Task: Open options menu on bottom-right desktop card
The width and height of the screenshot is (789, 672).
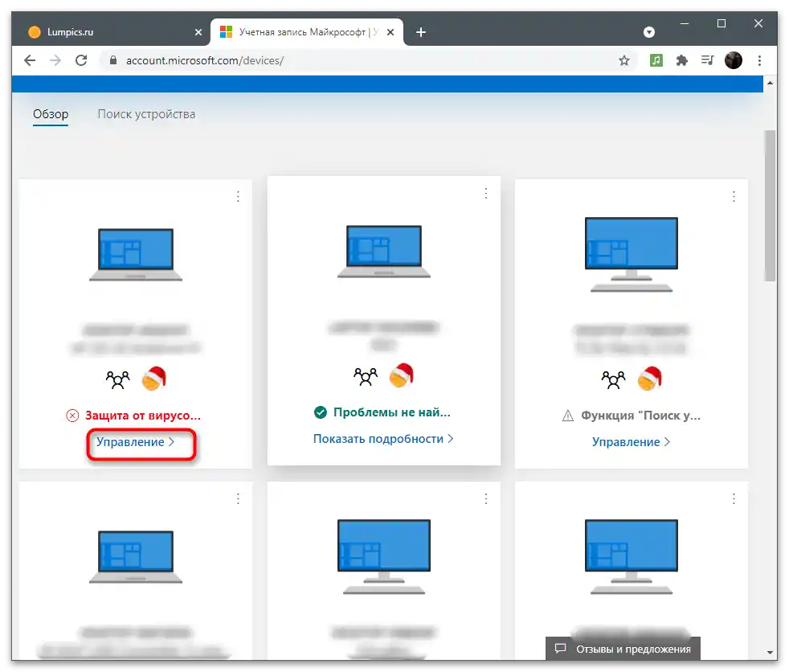Action: (x=734, y=498)
